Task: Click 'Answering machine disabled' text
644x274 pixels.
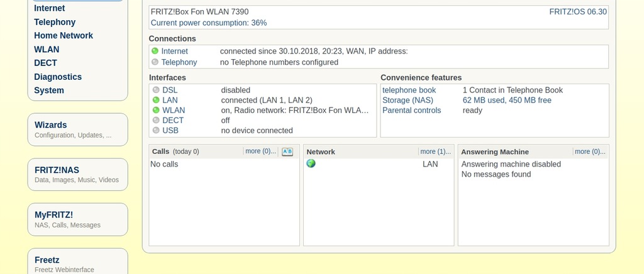Action: click(x=511, y=164)
